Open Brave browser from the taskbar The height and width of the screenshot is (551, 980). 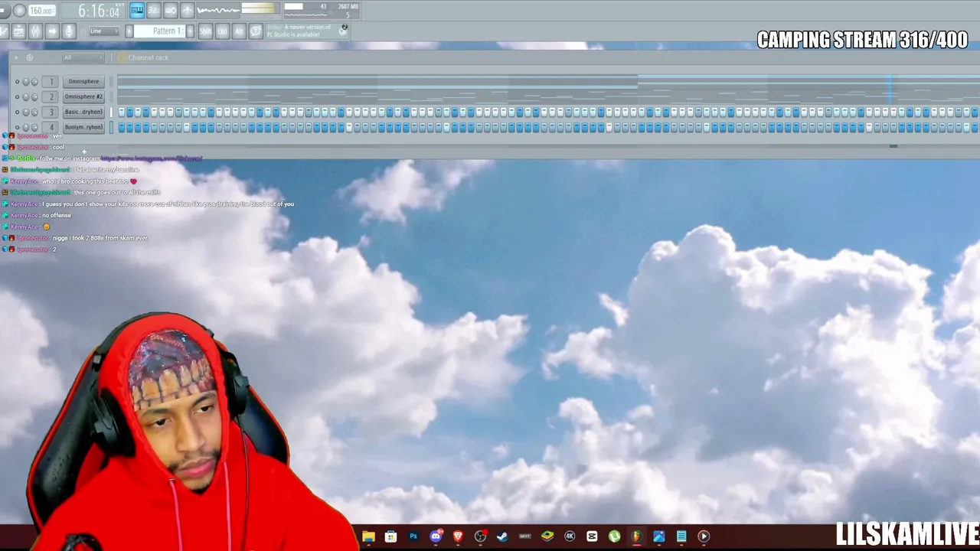coord(458,536)
